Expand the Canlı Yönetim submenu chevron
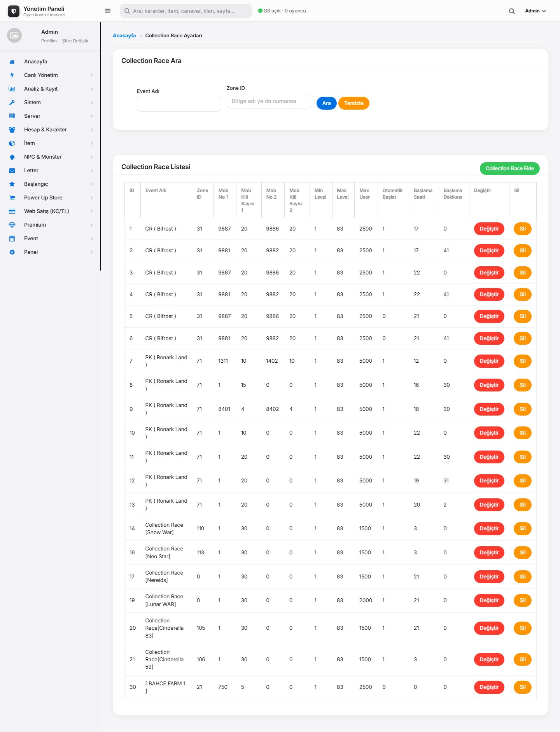Screen dimensions: 560x732 92,75
